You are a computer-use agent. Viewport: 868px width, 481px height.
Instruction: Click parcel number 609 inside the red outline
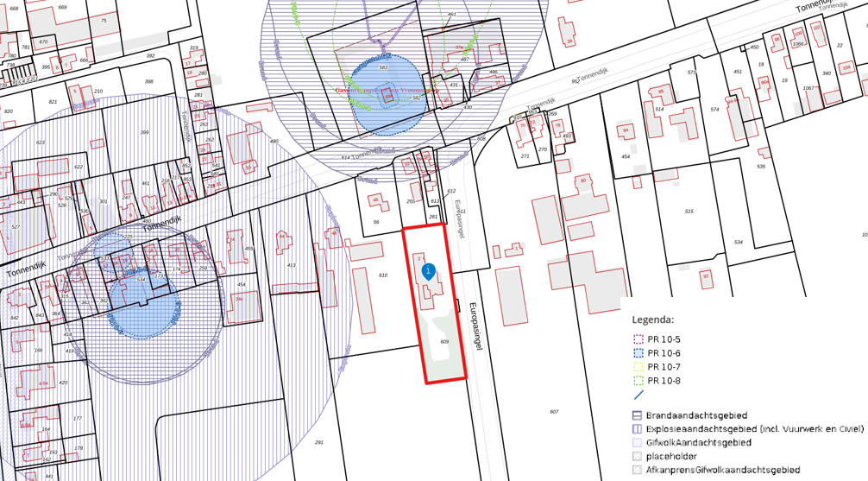444,342
